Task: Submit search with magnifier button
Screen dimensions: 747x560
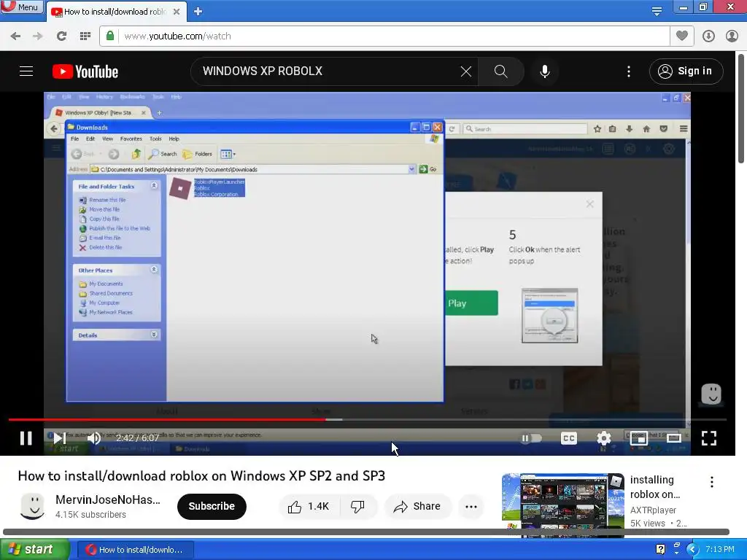Action: pyautogui.click(x=500, y=71)
